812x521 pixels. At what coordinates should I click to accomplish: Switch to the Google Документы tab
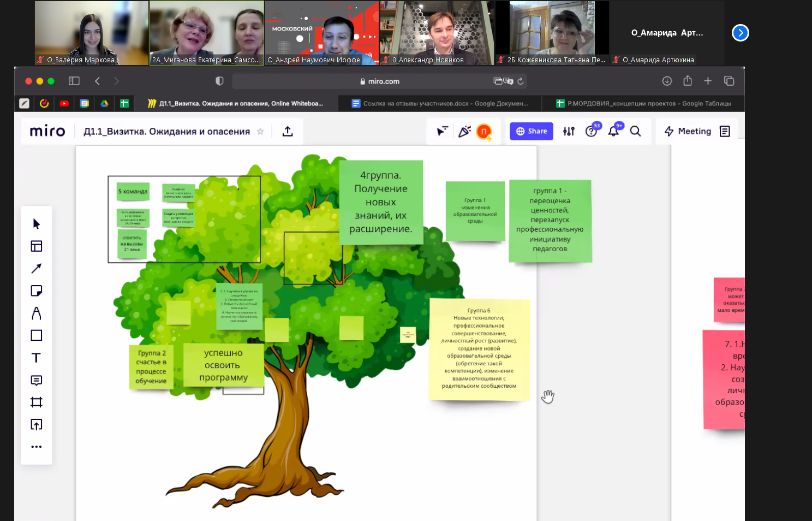click(x=440, y=104)
